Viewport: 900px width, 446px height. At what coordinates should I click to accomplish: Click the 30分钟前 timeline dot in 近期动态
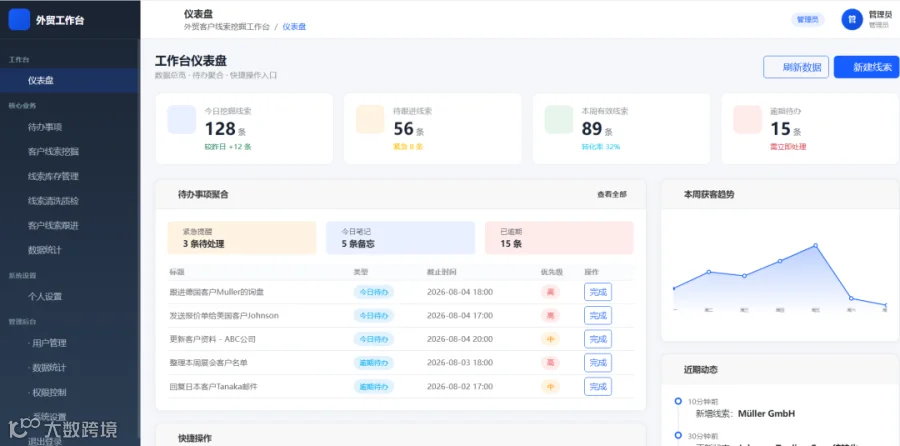pos(678,435)
